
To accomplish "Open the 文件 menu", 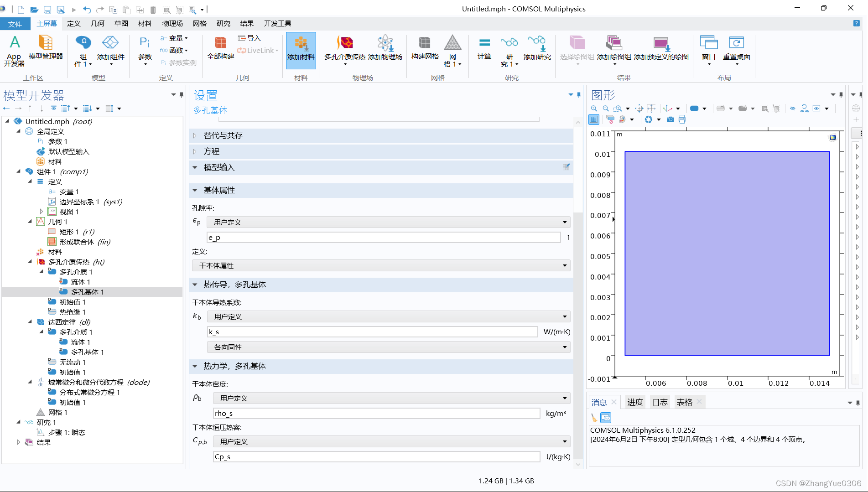I will [x=15, y=24].
